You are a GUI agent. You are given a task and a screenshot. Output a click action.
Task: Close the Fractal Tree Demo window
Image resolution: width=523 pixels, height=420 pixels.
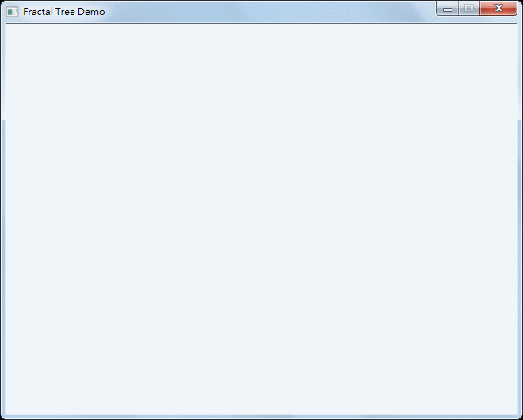[x=498, y=9]
